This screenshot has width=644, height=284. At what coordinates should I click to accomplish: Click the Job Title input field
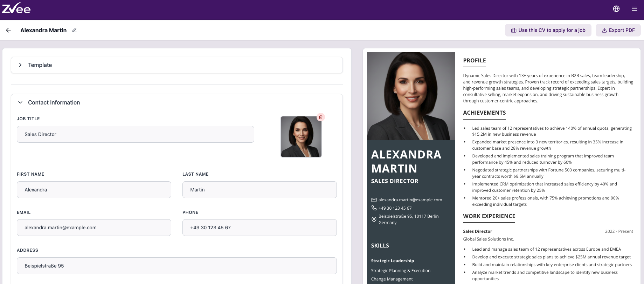tap(135, 134)
